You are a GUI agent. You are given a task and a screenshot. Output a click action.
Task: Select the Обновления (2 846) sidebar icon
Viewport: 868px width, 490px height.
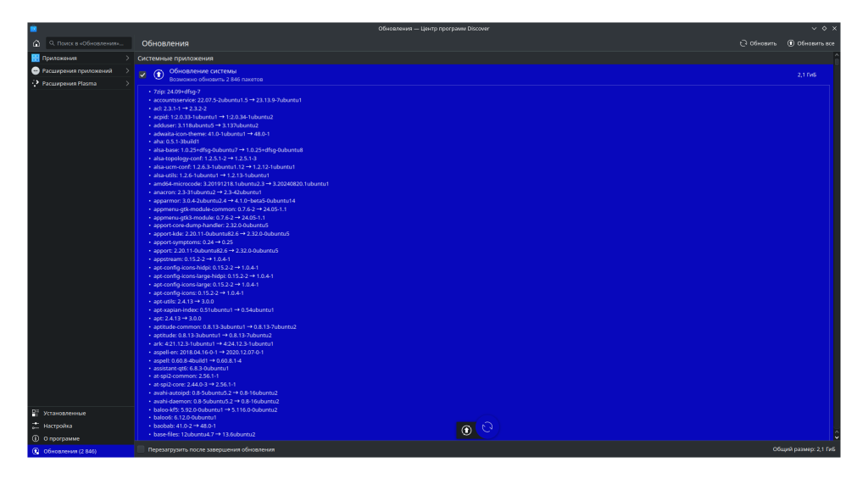tap(36, 451)
